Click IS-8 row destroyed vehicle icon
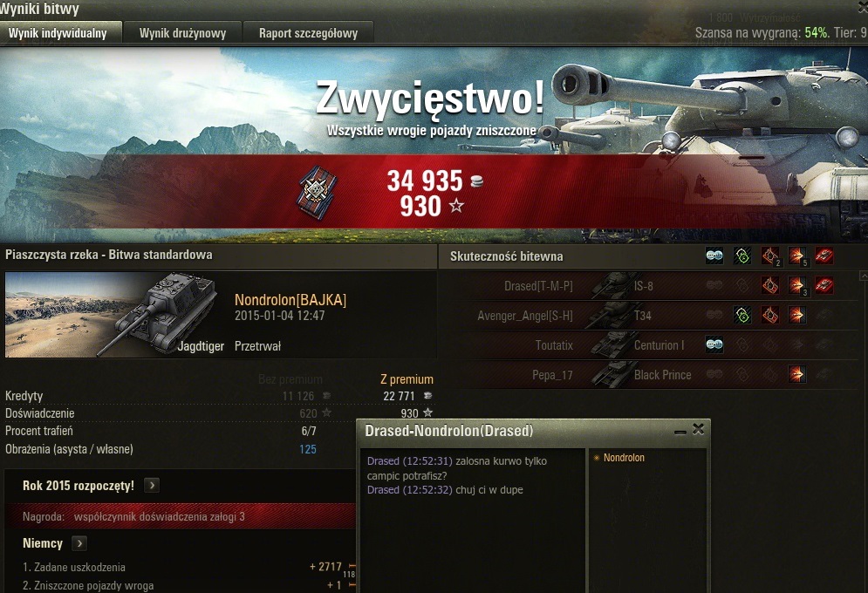 click(x=824, y=285)
